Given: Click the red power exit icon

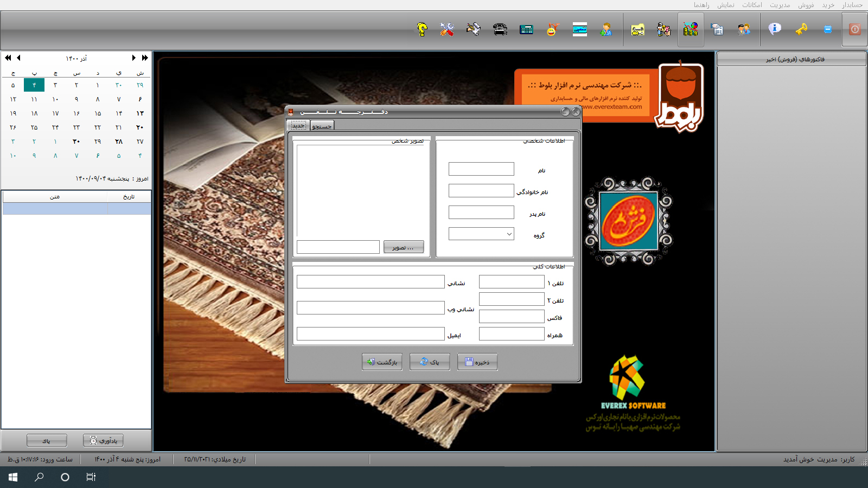Looking at the screenshot, I should tap(854, 29).
